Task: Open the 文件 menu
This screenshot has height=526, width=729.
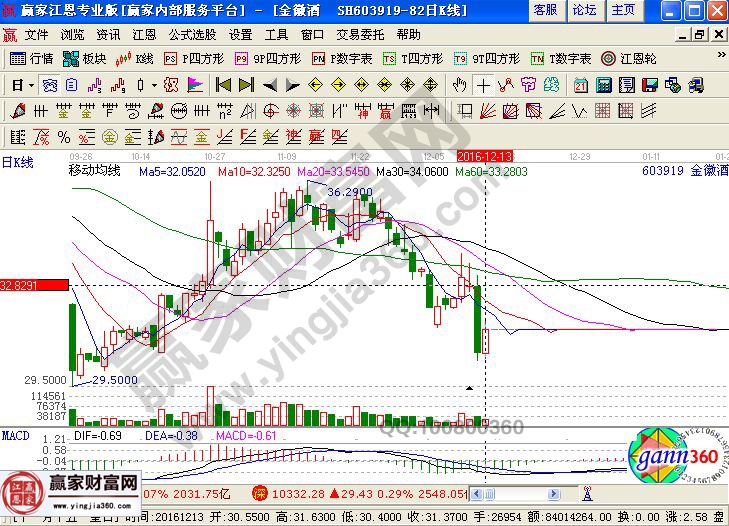Action: pyautogui.click(x=36, y=34)
